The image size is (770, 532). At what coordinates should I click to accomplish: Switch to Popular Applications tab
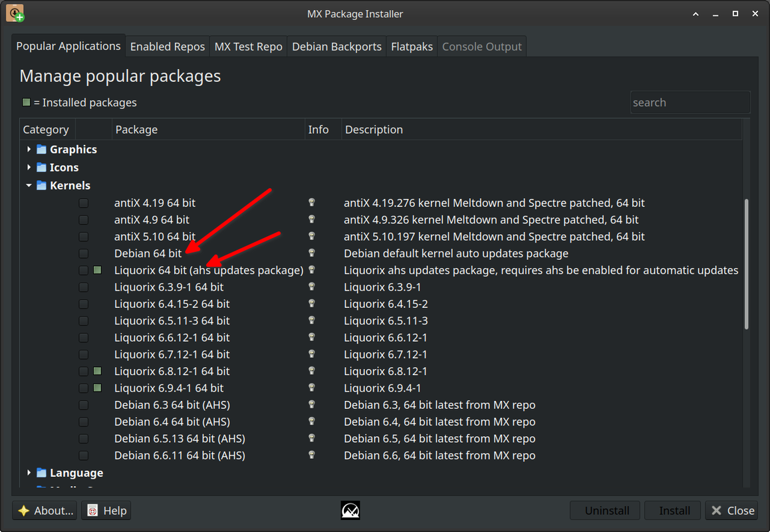click(x=68, y=46)
